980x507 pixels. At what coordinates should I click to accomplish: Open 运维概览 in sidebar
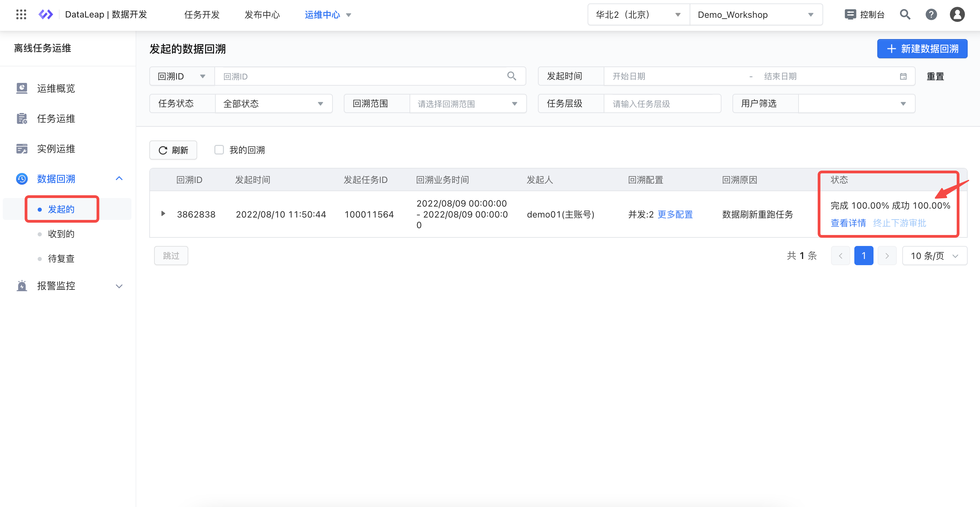pos(56,88)
